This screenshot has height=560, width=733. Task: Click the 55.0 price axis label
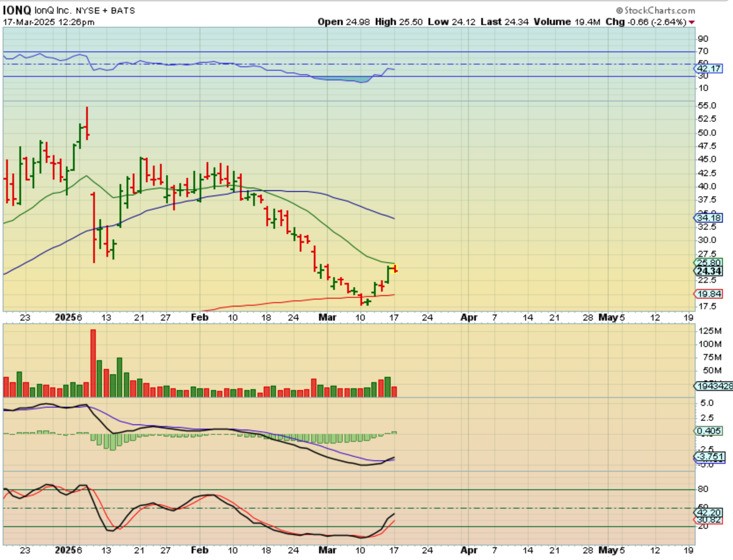coord(707,106)
